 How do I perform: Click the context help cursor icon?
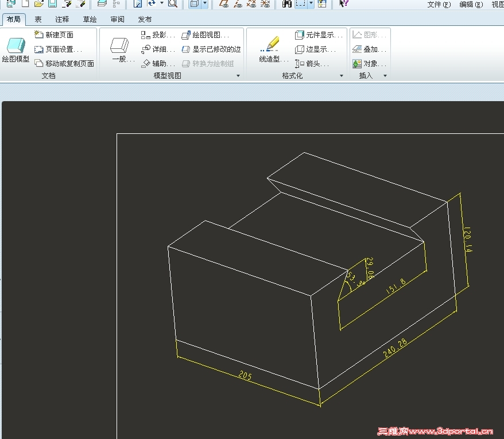pyautogui.click(x=344, y=3)
